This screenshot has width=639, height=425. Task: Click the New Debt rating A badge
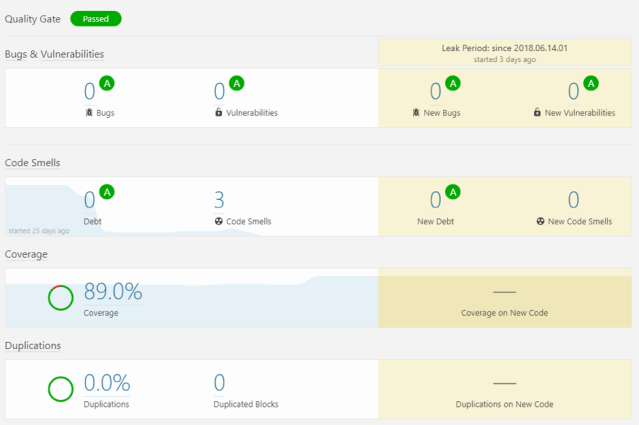tap(453, 192)
